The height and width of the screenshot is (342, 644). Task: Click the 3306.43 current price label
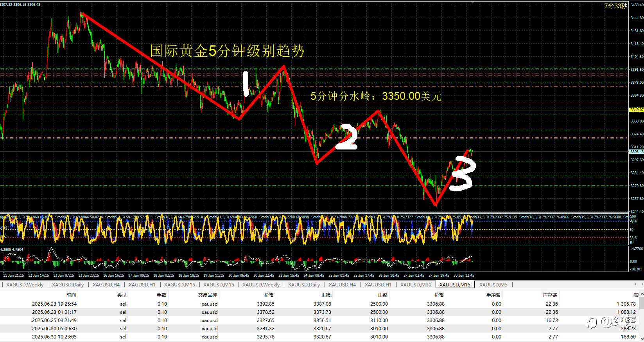[636, 151]
